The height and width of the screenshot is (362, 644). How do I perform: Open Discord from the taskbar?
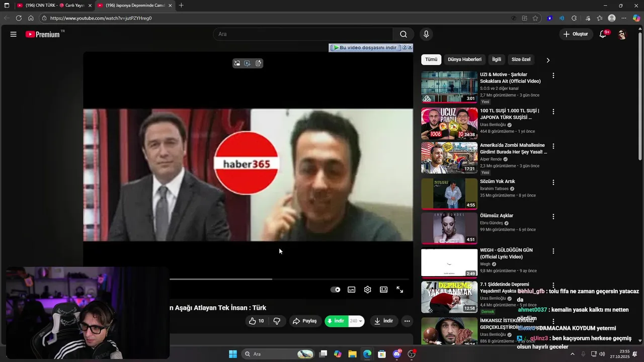(x=397, y=354)
